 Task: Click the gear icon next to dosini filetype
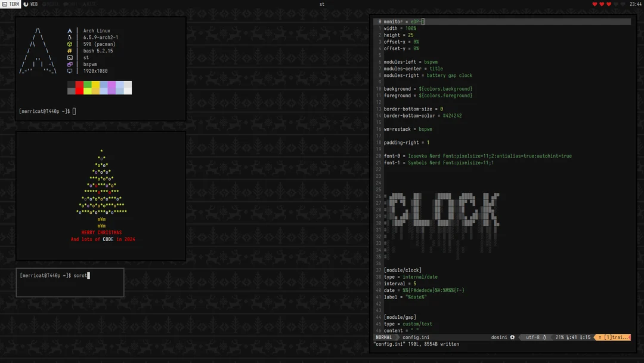(512, 337)
